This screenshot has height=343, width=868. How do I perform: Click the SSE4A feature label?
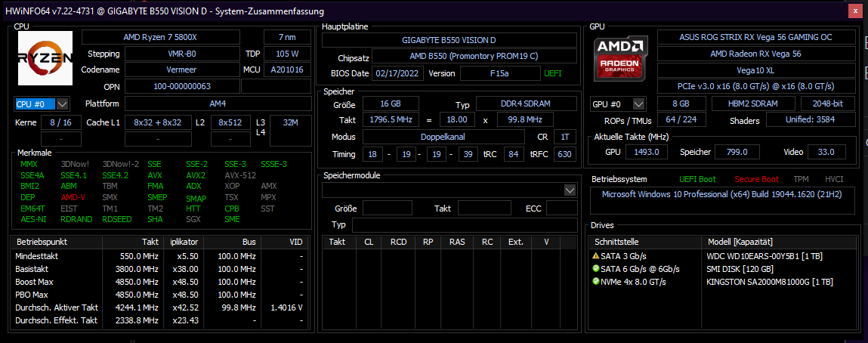tap(32, 175)
